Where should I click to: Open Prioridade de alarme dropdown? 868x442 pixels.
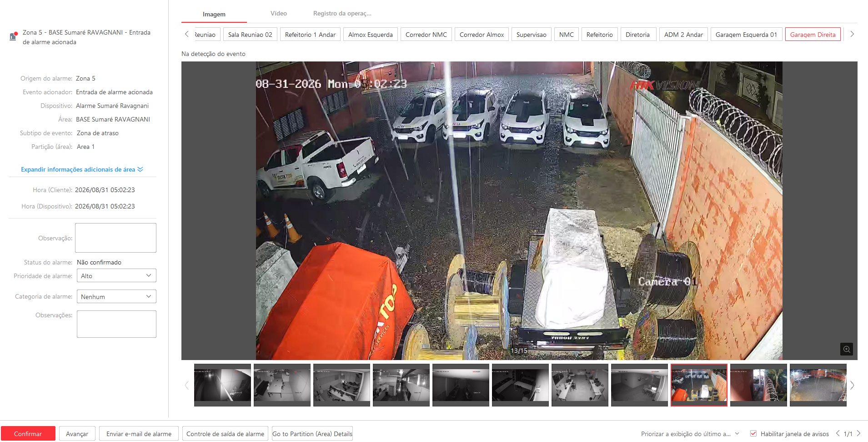[116, 275]
